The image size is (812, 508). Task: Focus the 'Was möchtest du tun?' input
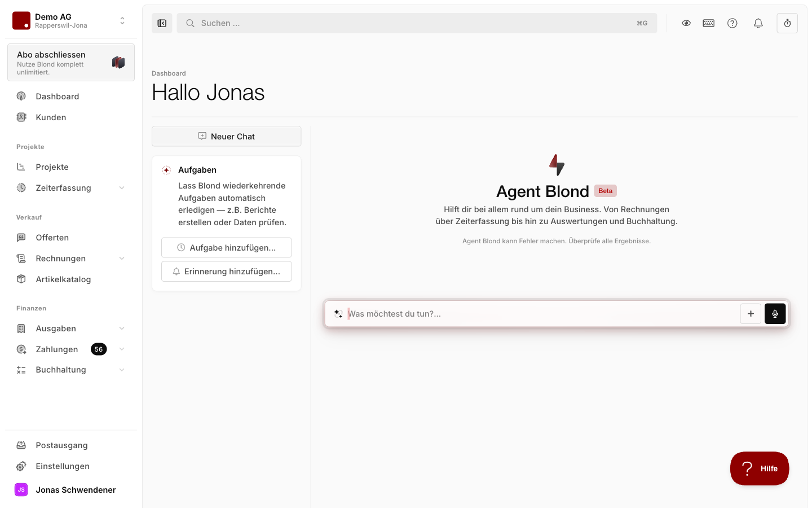(541, 314)
